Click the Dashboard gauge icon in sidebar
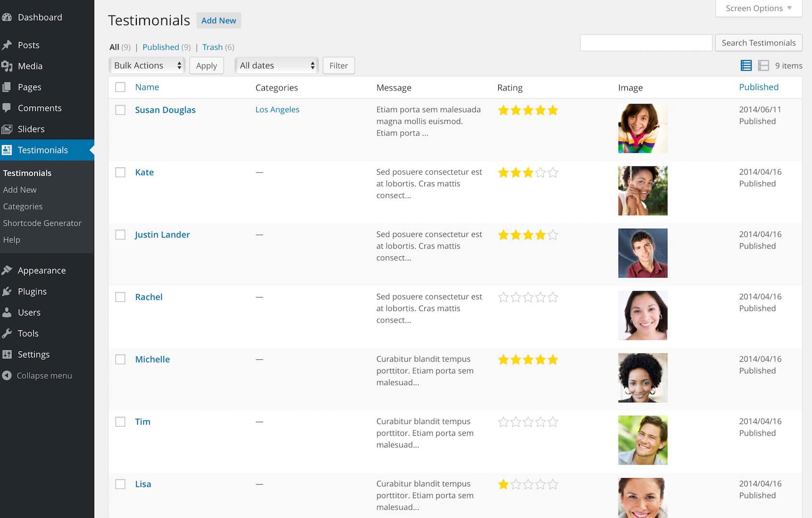This screenshot has height=518, width=812. (x=7, y=17)
